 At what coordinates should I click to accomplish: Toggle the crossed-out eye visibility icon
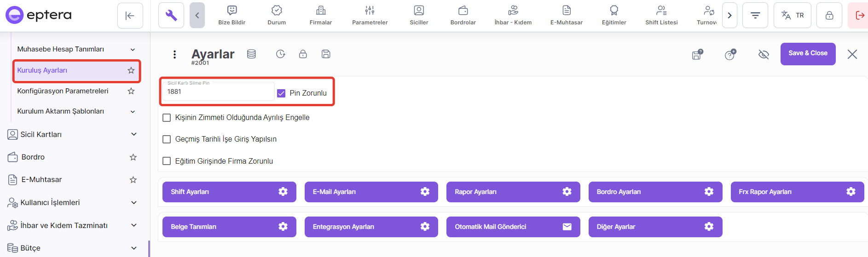click(764, 55)
